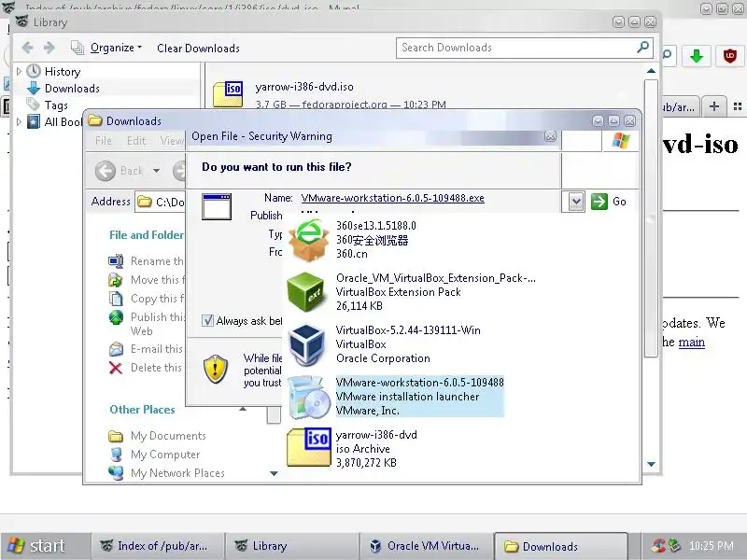
Task: Switch to Oracle VM VirtualBox taskbar button
Action: 425,546
